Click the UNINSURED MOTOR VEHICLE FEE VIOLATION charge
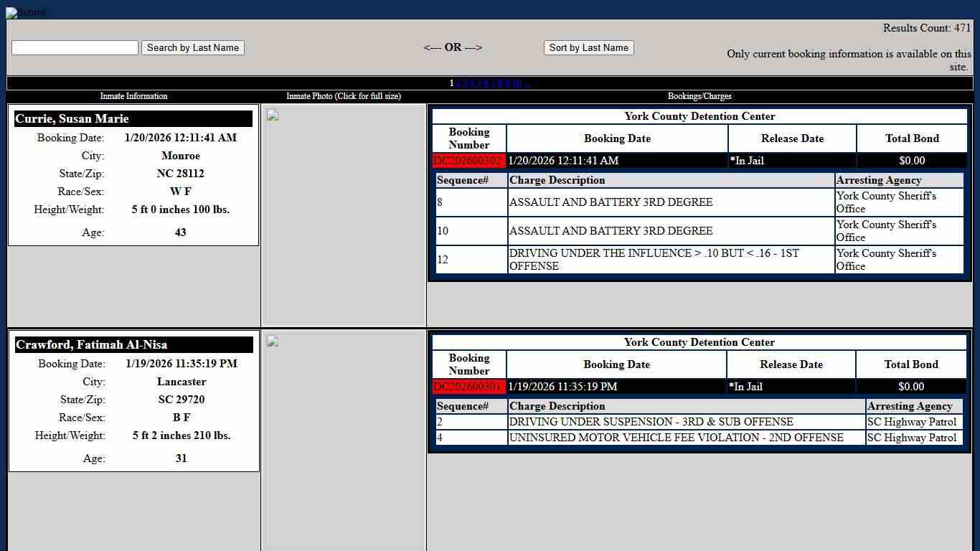 [x=676, y=438]
